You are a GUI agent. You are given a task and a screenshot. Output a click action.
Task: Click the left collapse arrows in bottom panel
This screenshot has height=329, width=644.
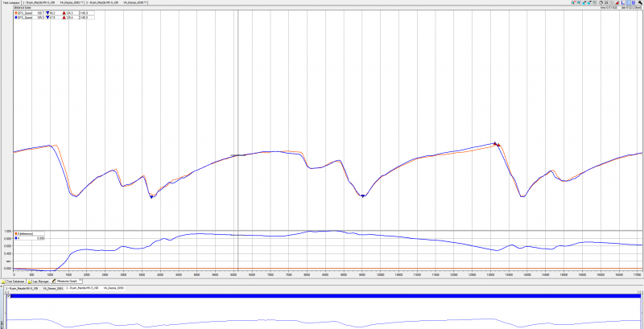pos(7,292)
